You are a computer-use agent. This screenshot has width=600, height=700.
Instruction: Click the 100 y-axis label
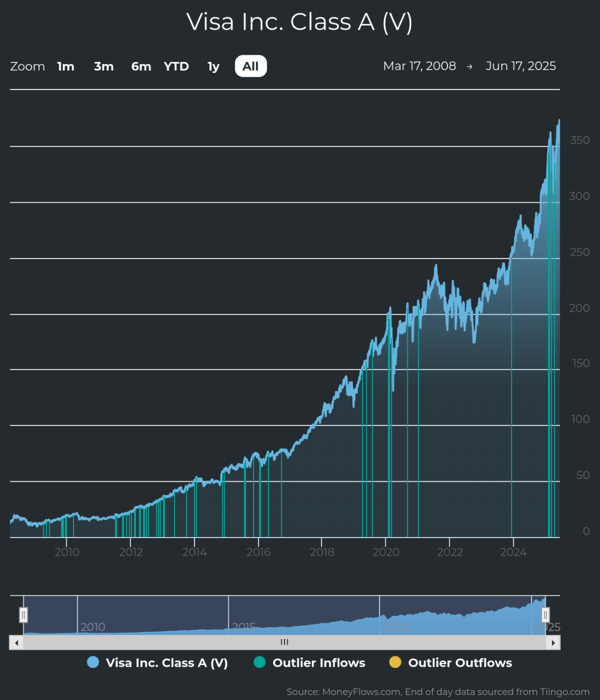(x=580, y=419)
